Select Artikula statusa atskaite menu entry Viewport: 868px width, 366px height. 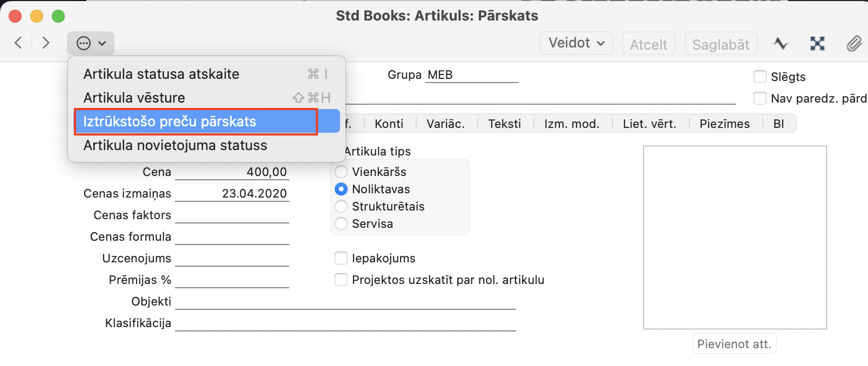tap(161, 74)
